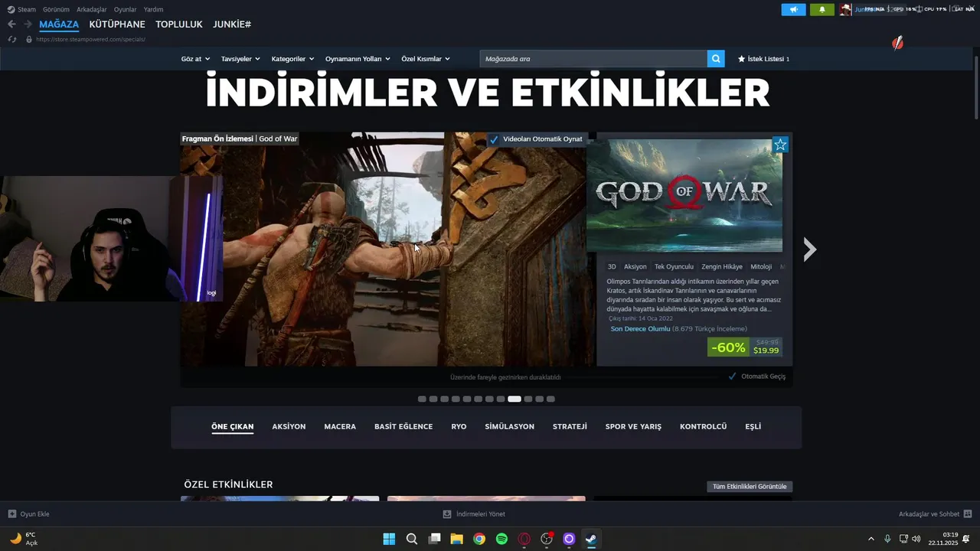980x551 pixels.
Task: Go forward with the right arrow
Action: [x=28, y=24]
